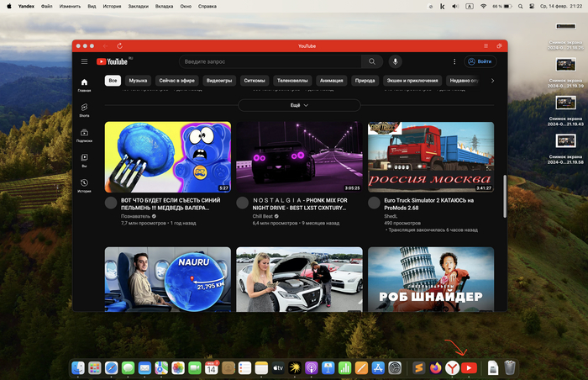This screenshot has height=380, width=588.
Task: Open the РОБ ШНАЙДЕР video thumbnail
Action: (x=431, y=279)
